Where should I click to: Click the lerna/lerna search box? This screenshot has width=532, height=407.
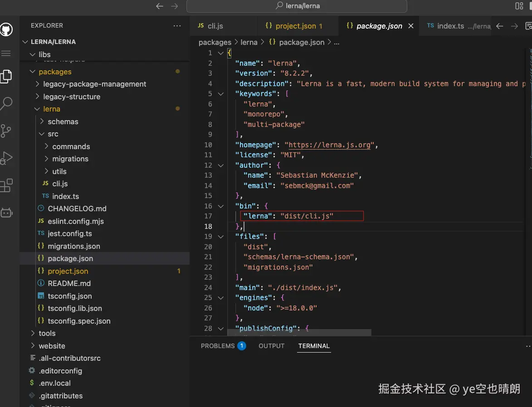tap(297, 6)
